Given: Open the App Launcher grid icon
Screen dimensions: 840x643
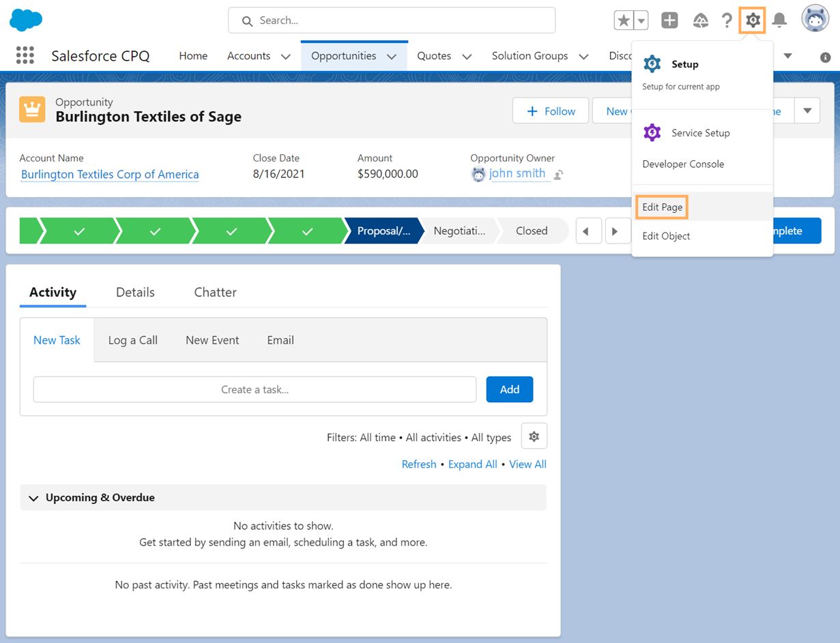Looking at the screenshot, I should click(25, 55).
